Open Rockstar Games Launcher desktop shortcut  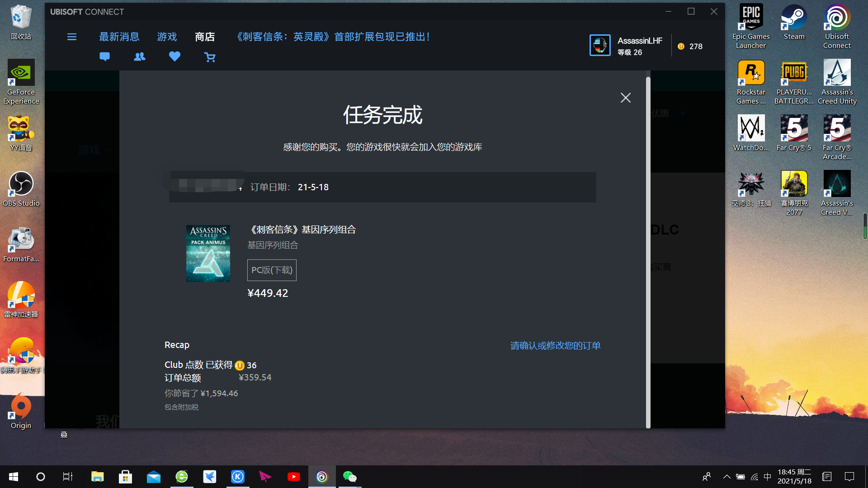(x=751, y=82)
